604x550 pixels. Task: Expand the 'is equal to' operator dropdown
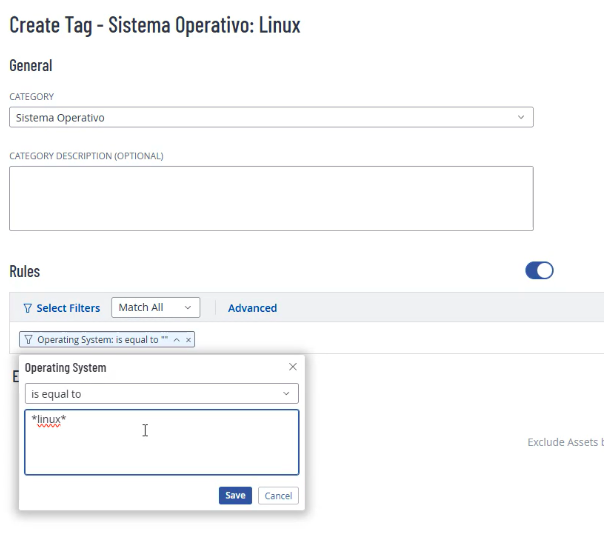tap(160, 394)
